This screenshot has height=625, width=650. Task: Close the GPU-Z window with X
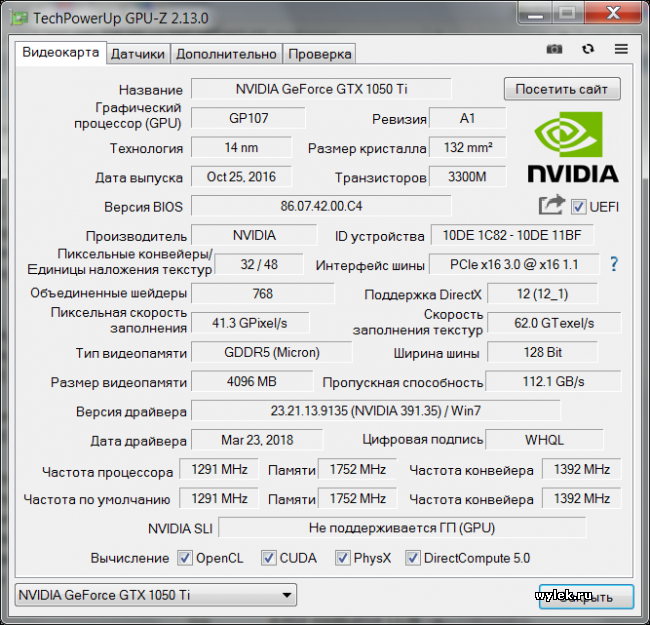(x=614, y=13)
